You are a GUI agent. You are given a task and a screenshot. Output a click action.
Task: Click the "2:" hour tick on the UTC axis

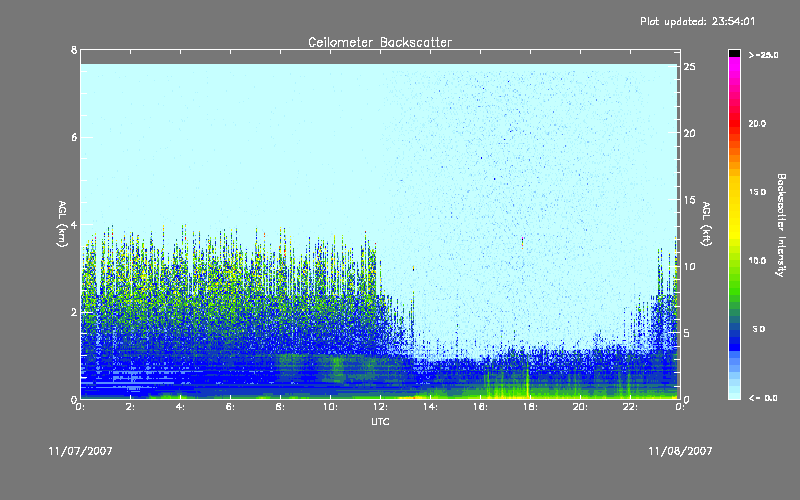click(x=131, y=407)
